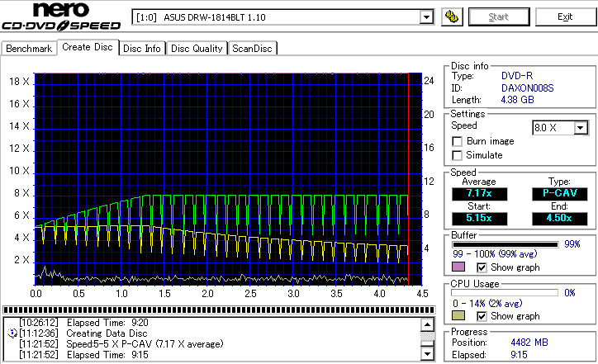Viewport: 598px width, 364px height.
Task: Click the purple Buffer graph color swatch
Action: coord(459,267)
